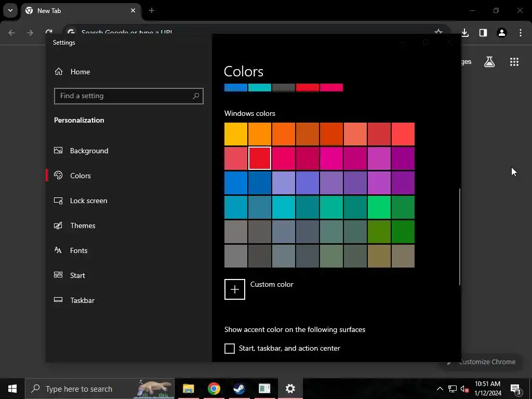532x399 pixels.
Task: Select the Colors section in sidebar
Action: click(x=72, y=176)
